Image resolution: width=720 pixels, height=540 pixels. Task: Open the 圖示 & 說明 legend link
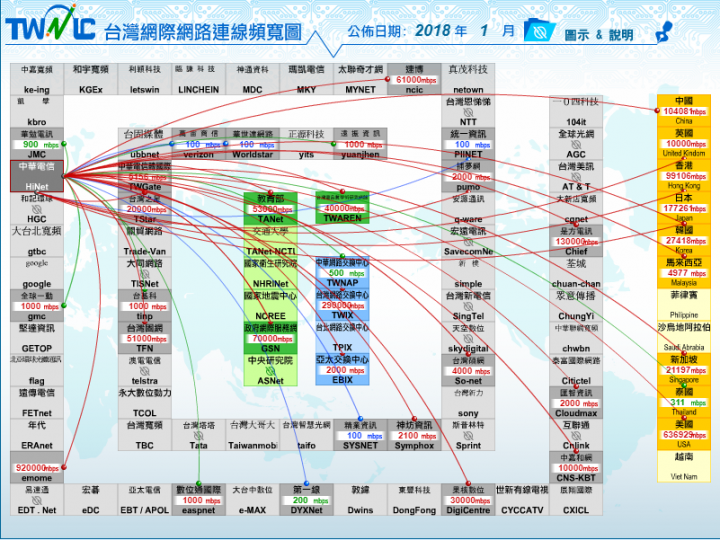click(x=599, y=35)
